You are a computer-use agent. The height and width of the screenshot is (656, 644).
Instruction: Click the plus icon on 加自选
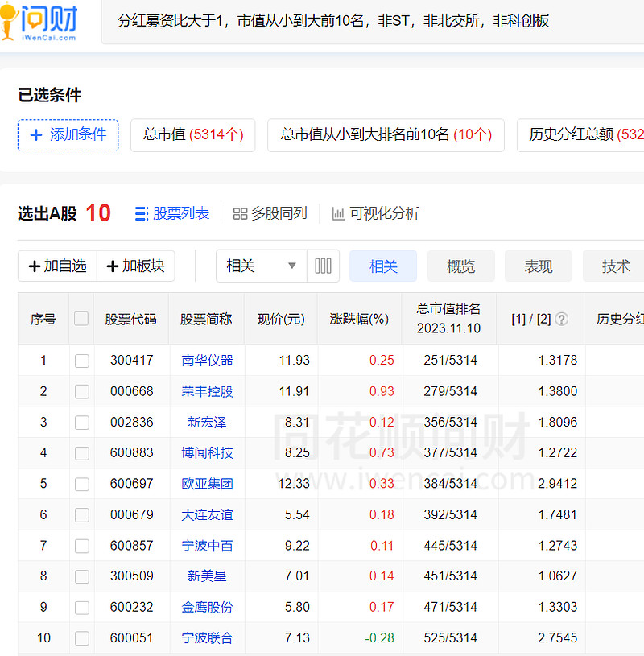click(35, 266)
